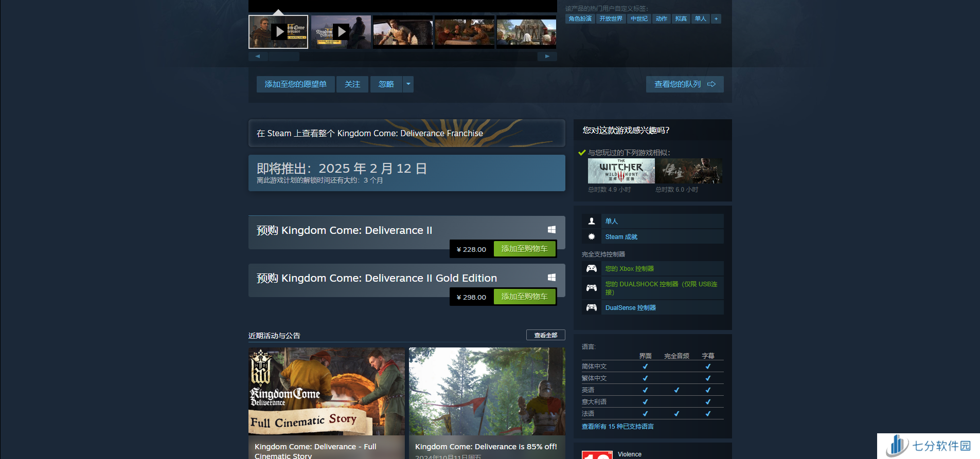Viewport: 980px width, 459px height.
Task: Click the 忽略 ignore button
Action: click(386, 84)
